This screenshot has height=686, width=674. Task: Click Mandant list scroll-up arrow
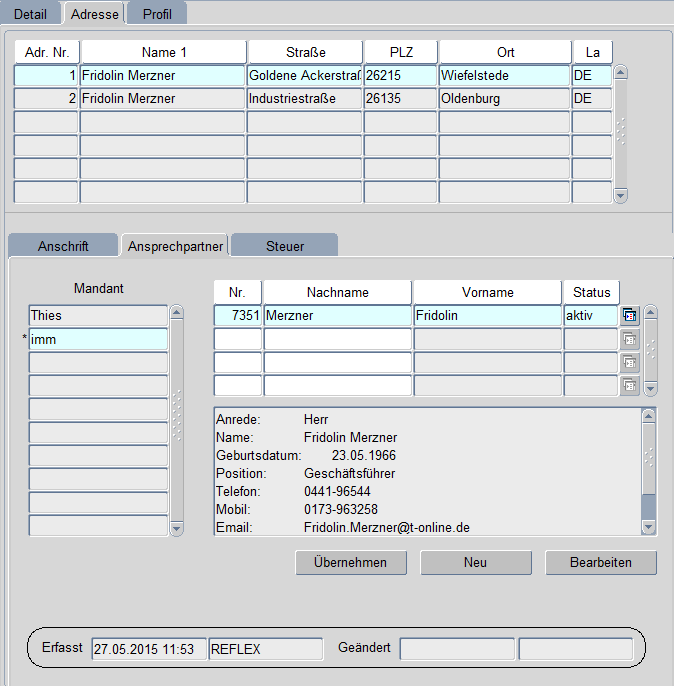177,313
